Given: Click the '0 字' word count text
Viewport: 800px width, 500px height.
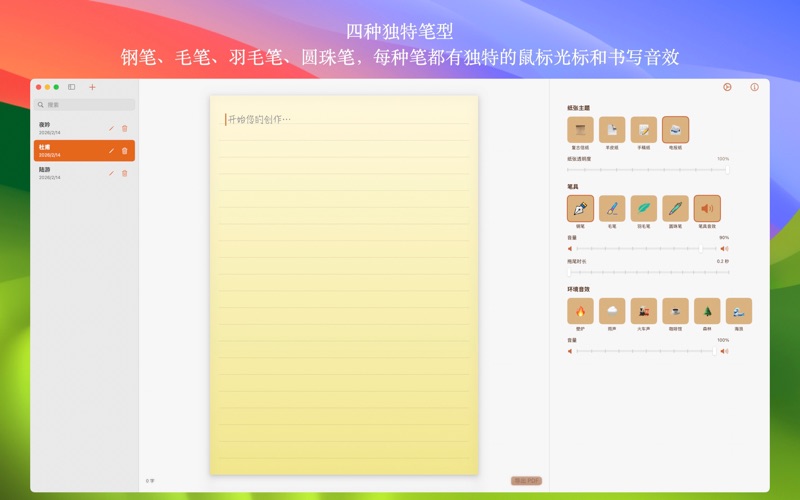Looking at the screenshot, I should coord(150,481).
